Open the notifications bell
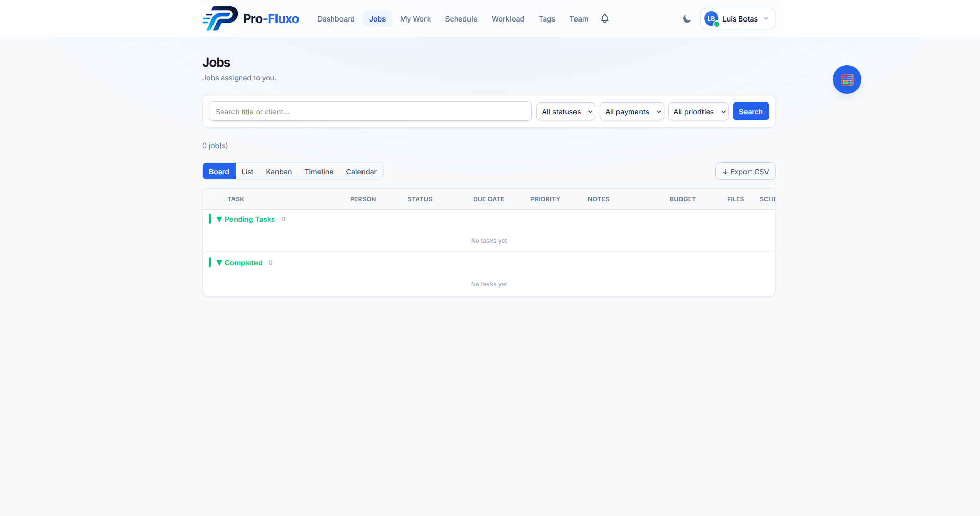 tap(605, 19)
